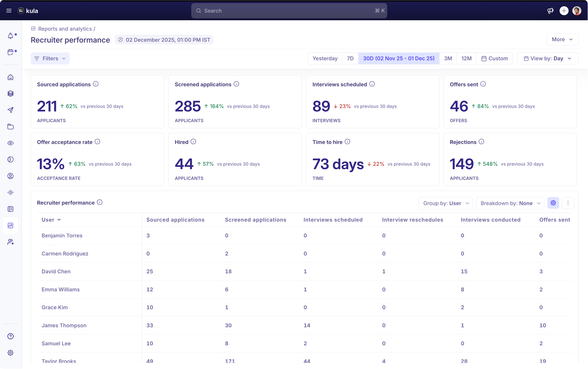Select the Yesterday time range

click(x=325, y=58)
